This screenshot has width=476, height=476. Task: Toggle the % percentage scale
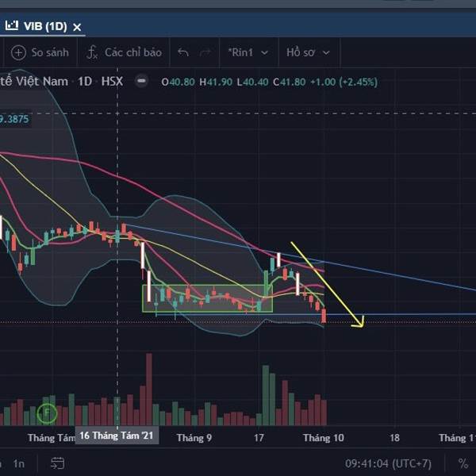(463, 463)
